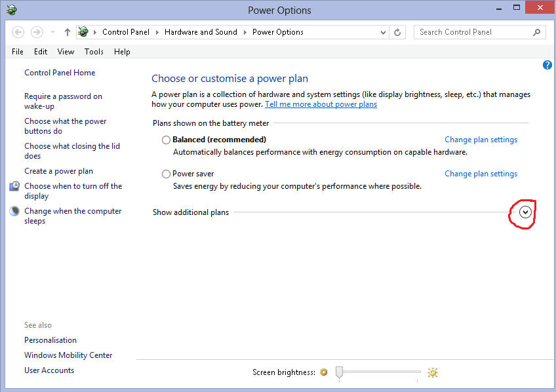The height and width of the screenshot is (392, 556).
Task: Click the bright sun brightness icon
Action: click(x=432, y=372)
